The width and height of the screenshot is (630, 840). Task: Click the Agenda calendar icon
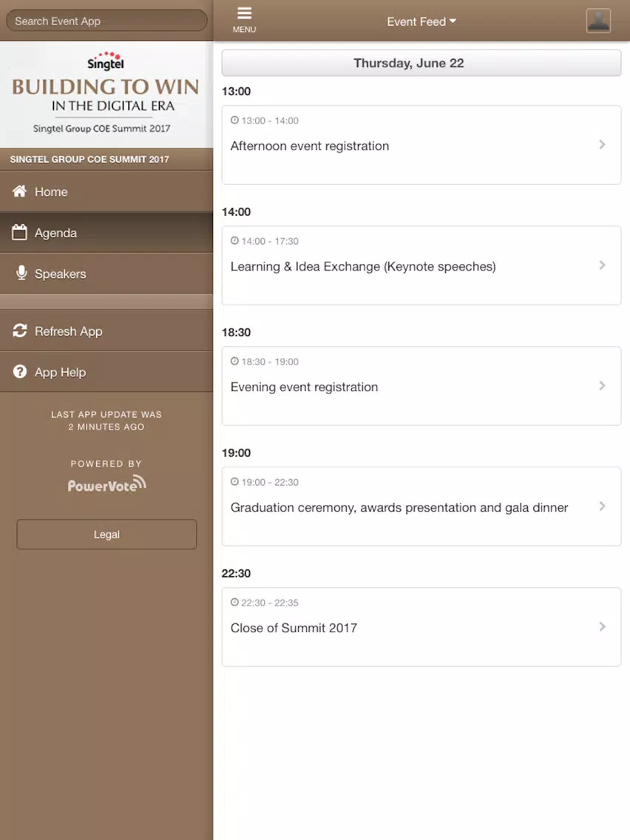(20, 232)
